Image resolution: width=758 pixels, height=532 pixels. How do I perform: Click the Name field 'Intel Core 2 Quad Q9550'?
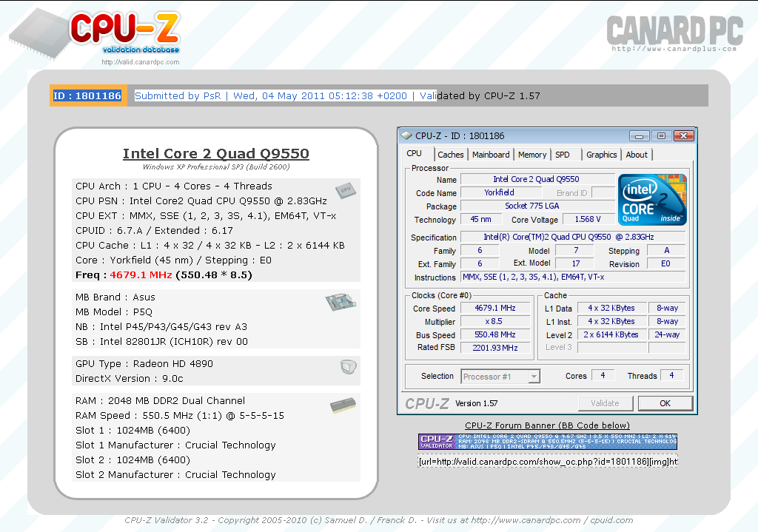[537, 179]
